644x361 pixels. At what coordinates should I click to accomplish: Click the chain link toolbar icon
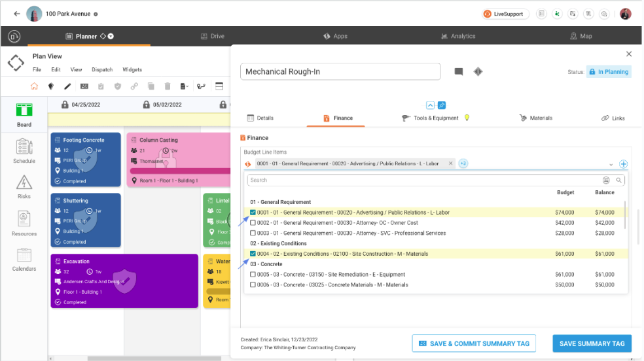click(x=134, y=86)
